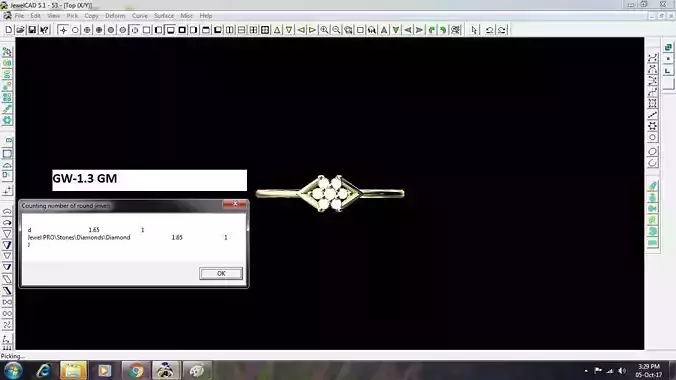The height and width of the screenshot is (380, 676).
Task: Click the yellow right triangle move icon
Action: [313, 30]
